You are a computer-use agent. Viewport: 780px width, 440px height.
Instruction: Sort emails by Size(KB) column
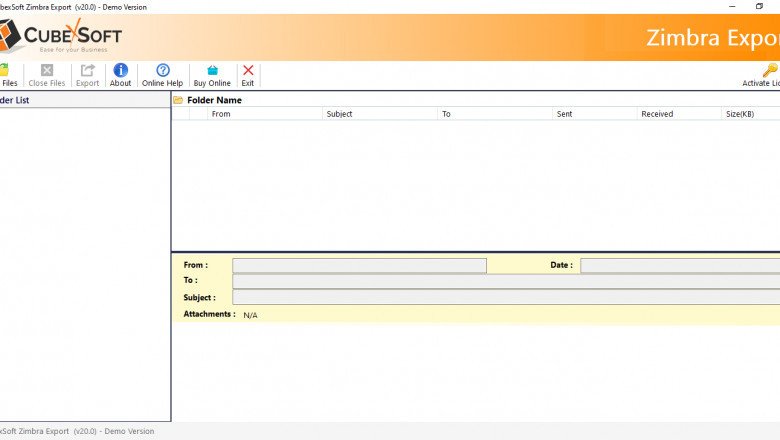click(751, 114)
